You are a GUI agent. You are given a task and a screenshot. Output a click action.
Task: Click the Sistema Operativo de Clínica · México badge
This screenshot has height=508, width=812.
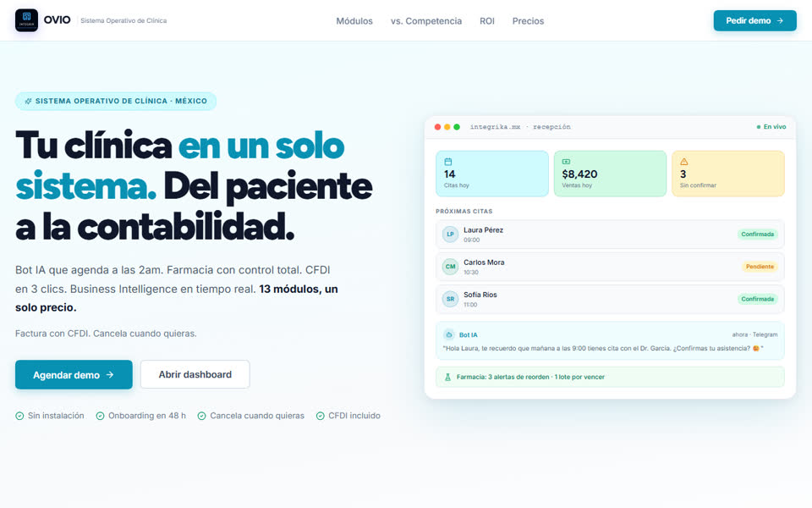[116, 101]
